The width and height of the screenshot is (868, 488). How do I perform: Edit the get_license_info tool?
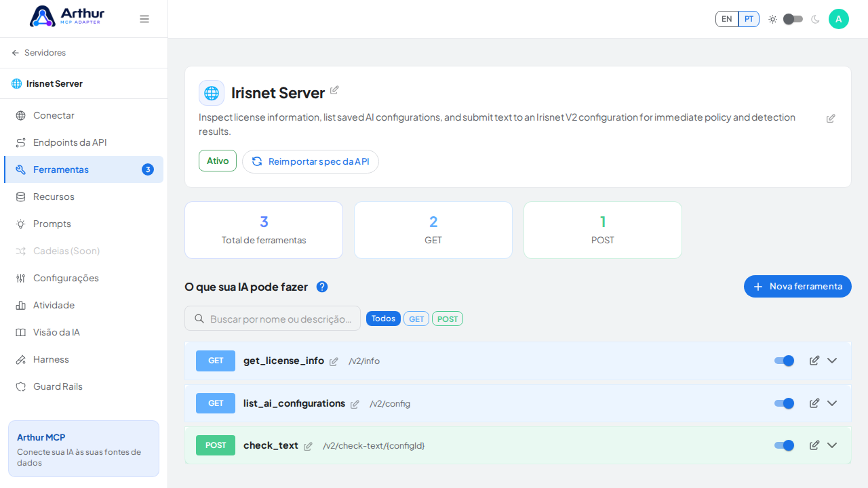click(814, 361)
